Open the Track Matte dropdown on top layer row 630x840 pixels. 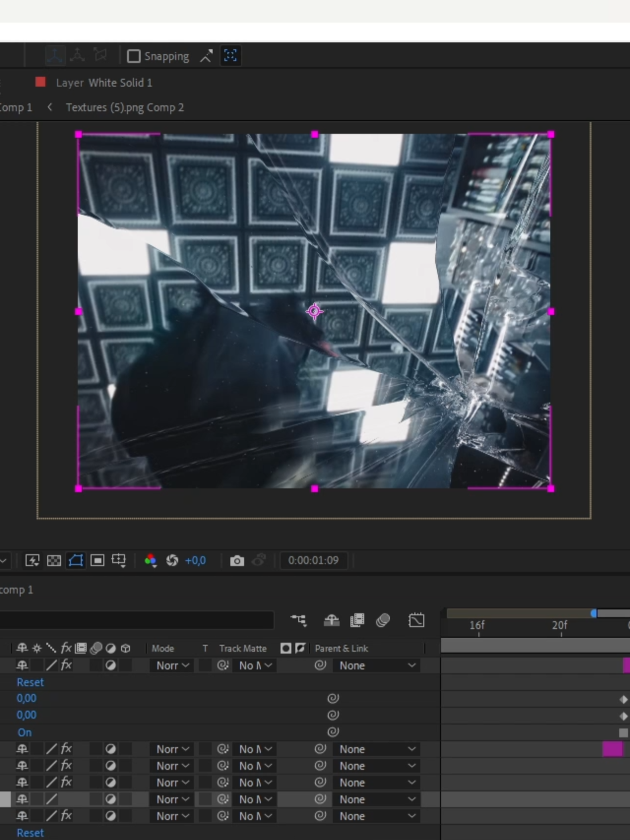(x=255, y=666)
